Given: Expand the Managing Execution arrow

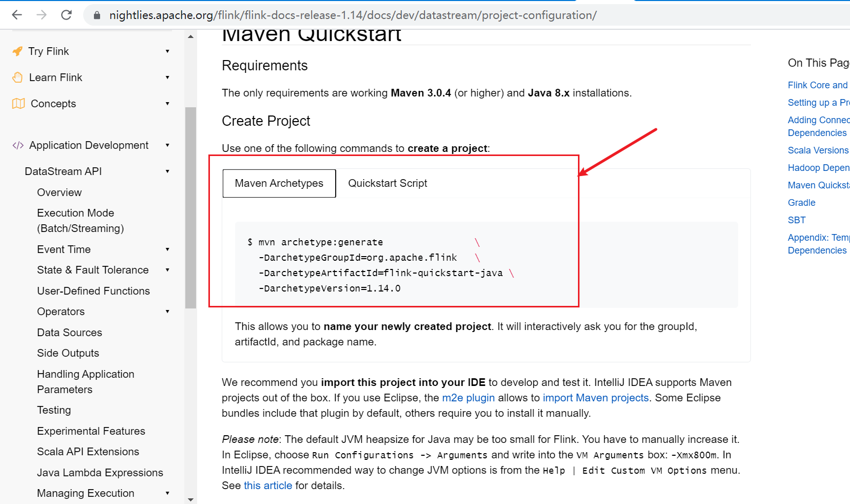Looking at the screenshot, I should [167, 493].
